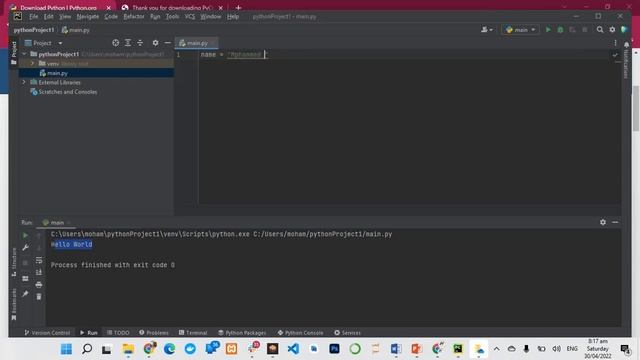Open the Tools menu
Image resolution: width=640 pixels, height=360 pixels.
tap(172, 17)
